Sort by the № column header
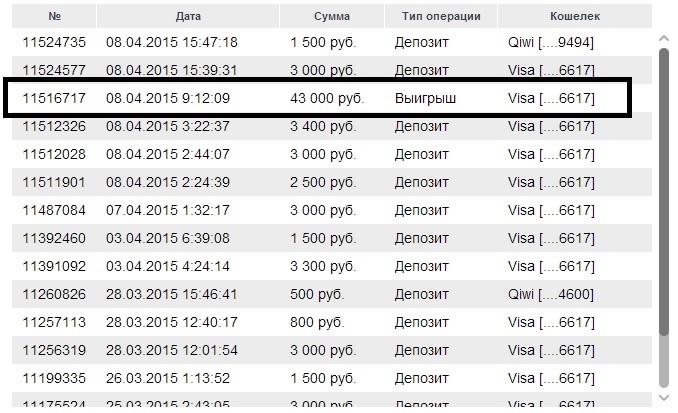 point(54,16)
